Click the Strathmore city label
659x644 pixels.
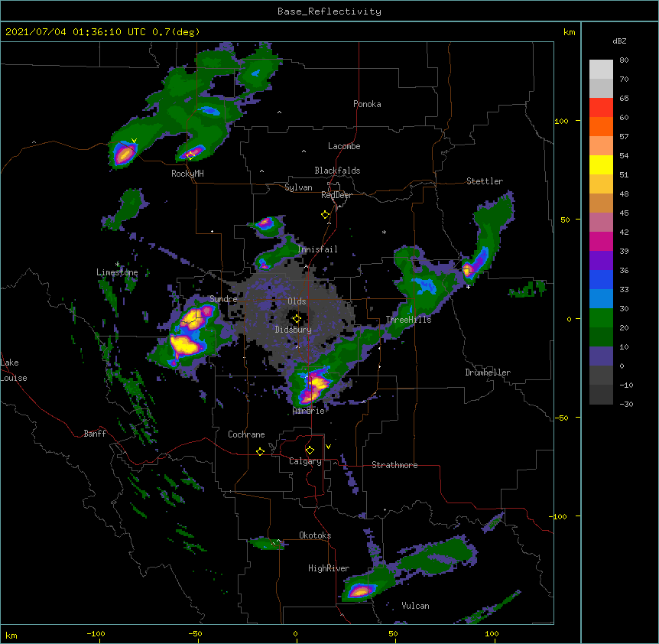pos(394,465)
